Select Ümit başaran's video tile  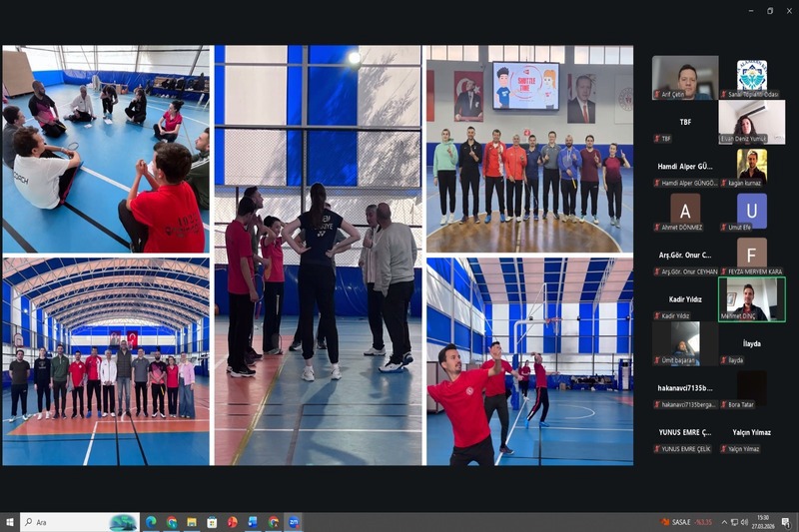(684, 343)
